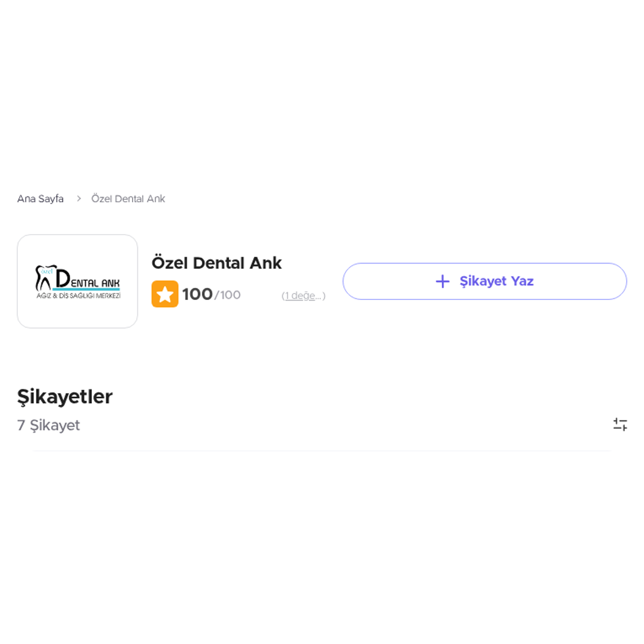Click the breadcrumb chevron arrow separator
This screenshot has width=644, height=644.
[78, 199]
